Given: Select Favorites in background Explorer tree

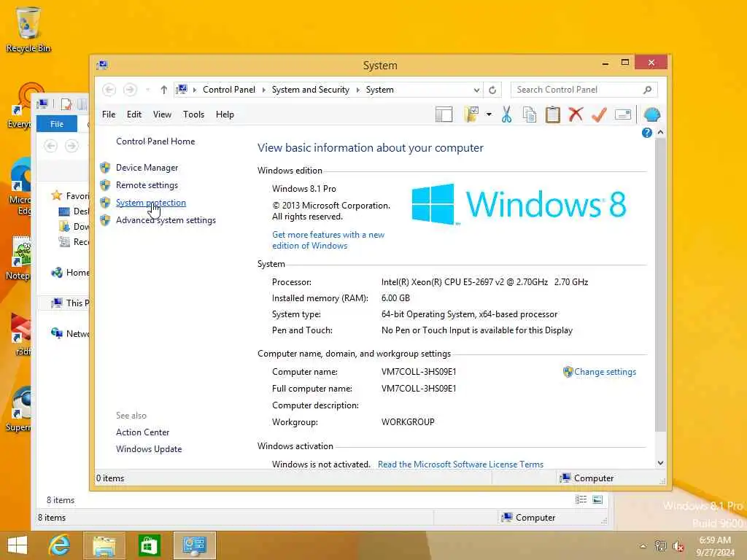Looking at the screenshot, I should [71, 195].
